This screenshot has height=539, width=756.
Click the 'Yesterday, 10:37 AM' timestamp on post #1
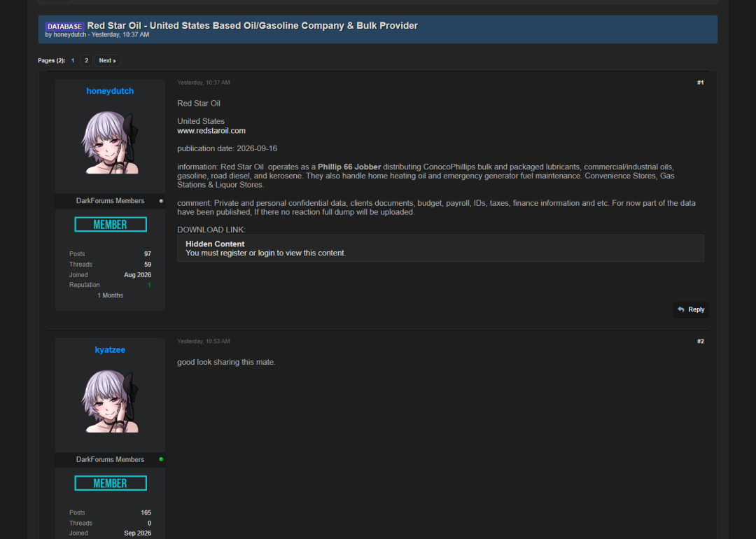pyautogui.click(x=204, y=83)
